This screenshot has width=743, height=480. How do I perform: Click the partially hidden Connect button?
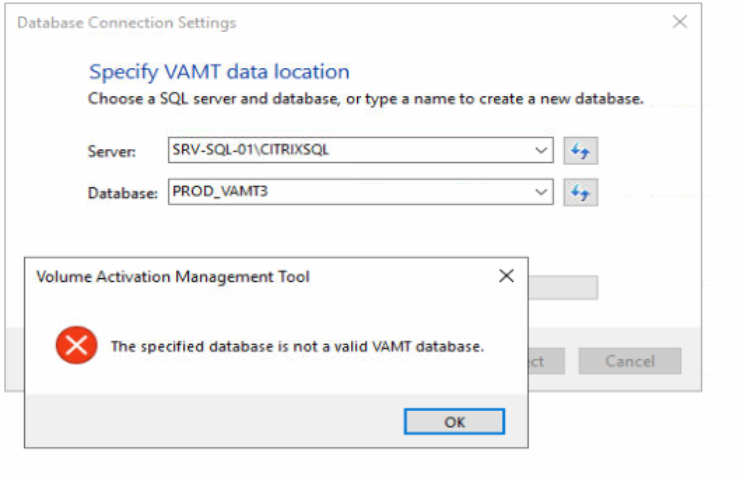click(x=546, y=361)
